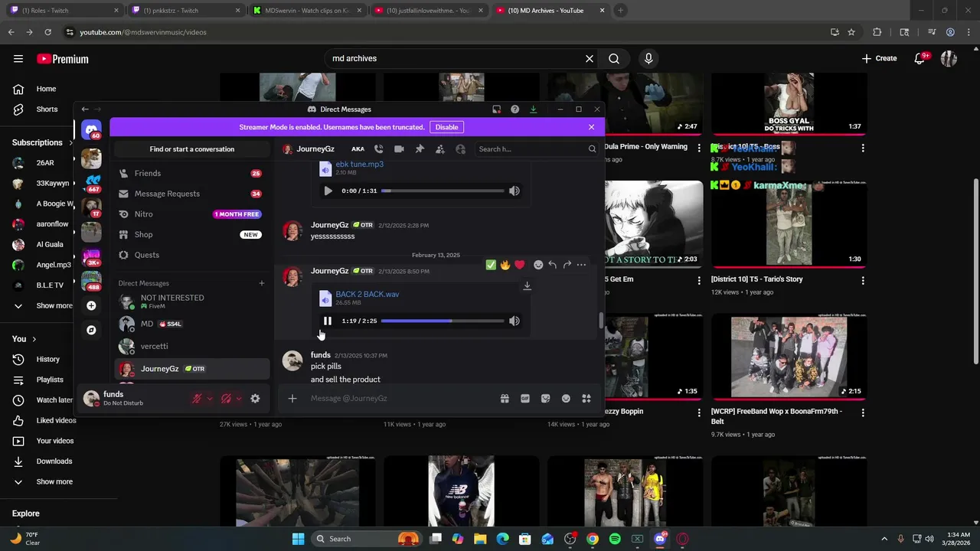Open BACK 2 BACK.wav file link
980x551 pixels.
(367, 294)
